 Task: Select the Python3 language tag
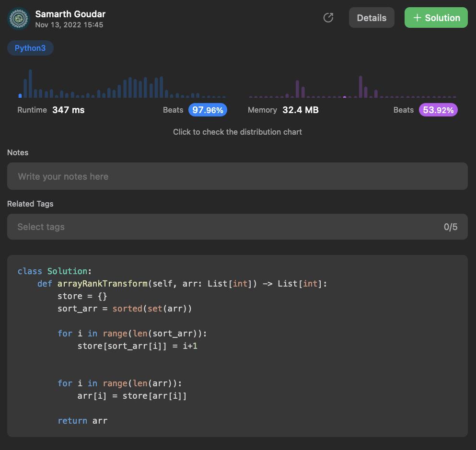(x=30, y=48)
